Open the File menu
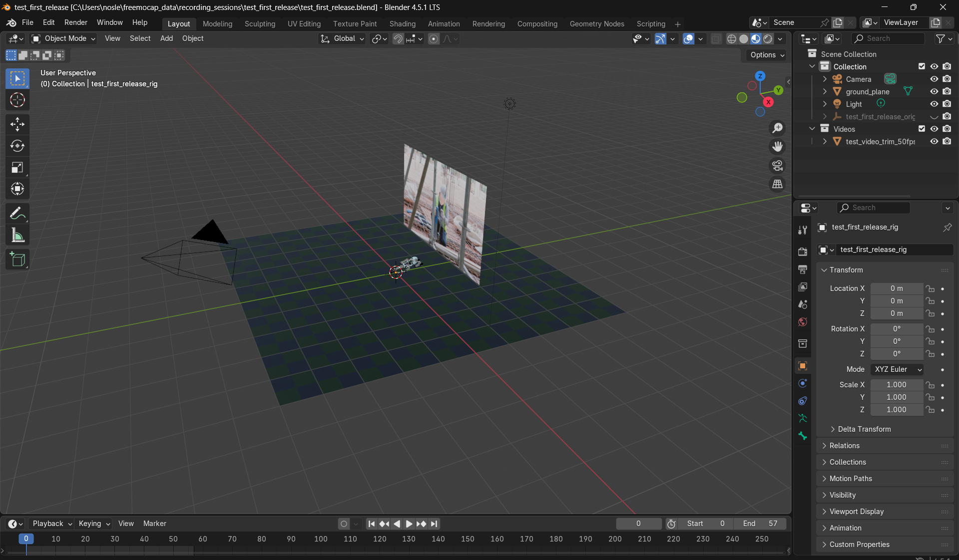 [x=27, y=22]
